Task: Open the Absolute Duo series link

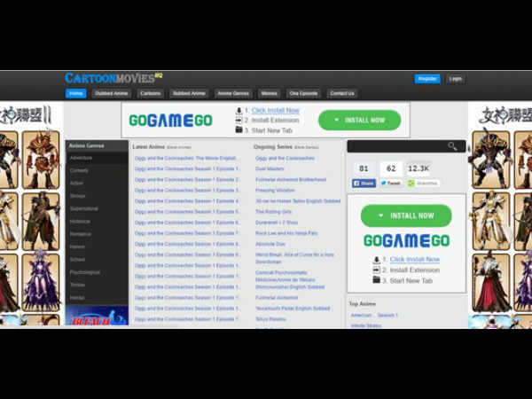Action: (270, 244)
